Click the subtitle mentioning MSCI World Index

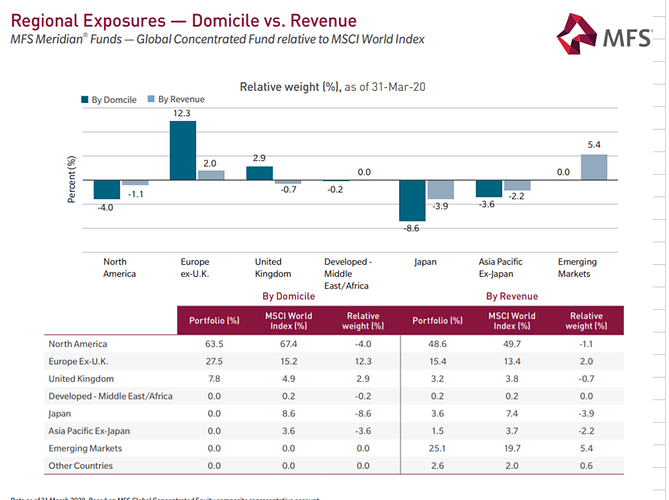tap(218, 39)
